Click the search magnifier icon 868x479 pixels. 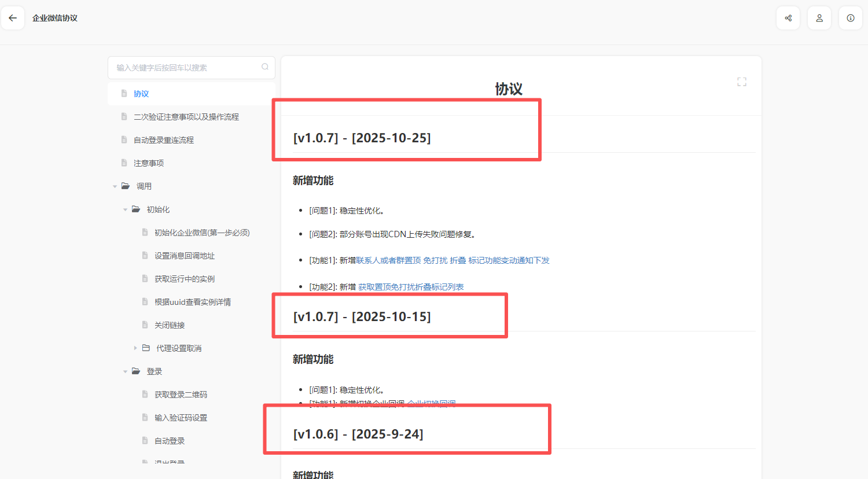tap(265, 67)
